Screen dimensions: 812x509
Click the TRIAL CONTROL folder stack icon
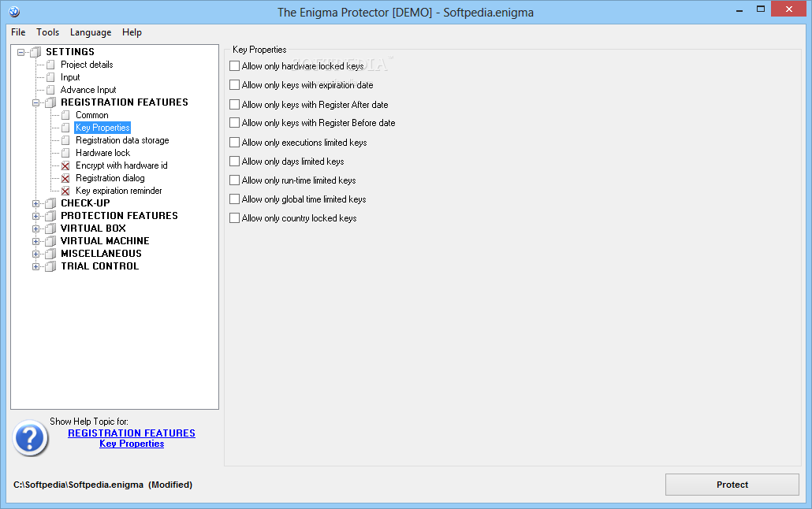pos(50,266)
